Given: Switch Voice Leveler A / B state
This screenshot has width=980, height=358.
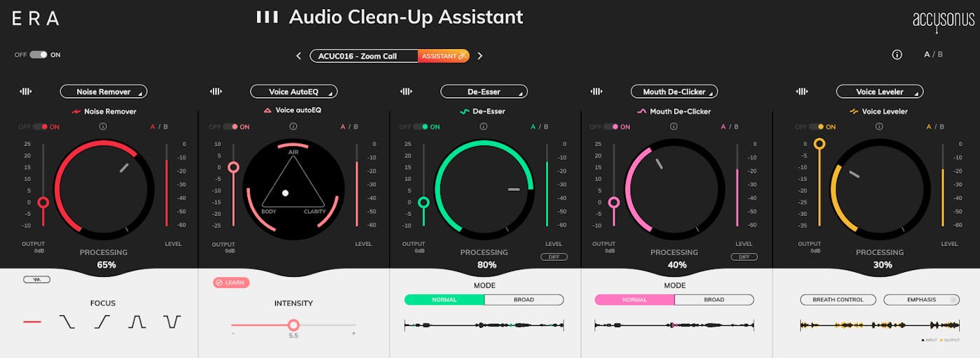Looking at the screenshot, I should [936, 127].
